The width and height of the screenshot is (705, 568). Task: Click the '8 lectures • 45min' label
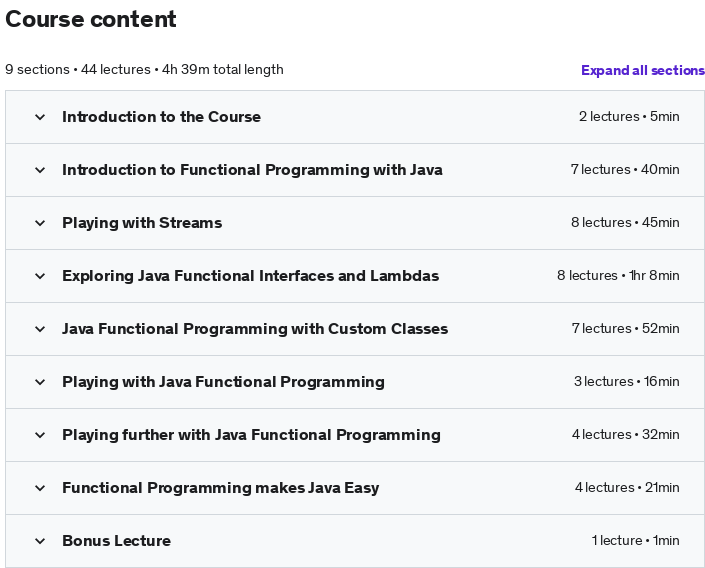coord(625,223)
